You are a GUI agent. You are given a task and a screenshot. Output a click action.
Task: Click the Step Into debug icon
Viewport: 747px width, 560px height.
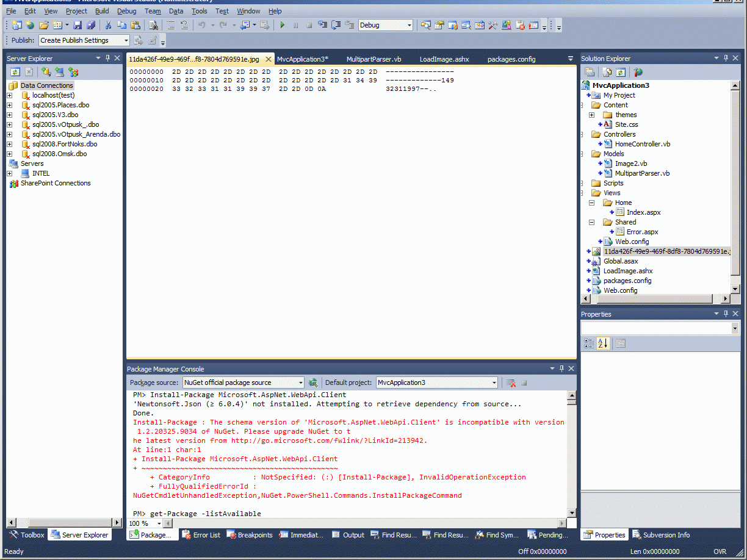click(322, 25)
